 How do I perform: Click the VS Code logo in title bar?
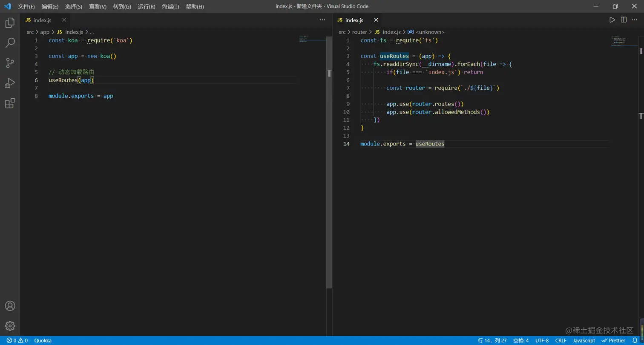(x=7, y=6)
